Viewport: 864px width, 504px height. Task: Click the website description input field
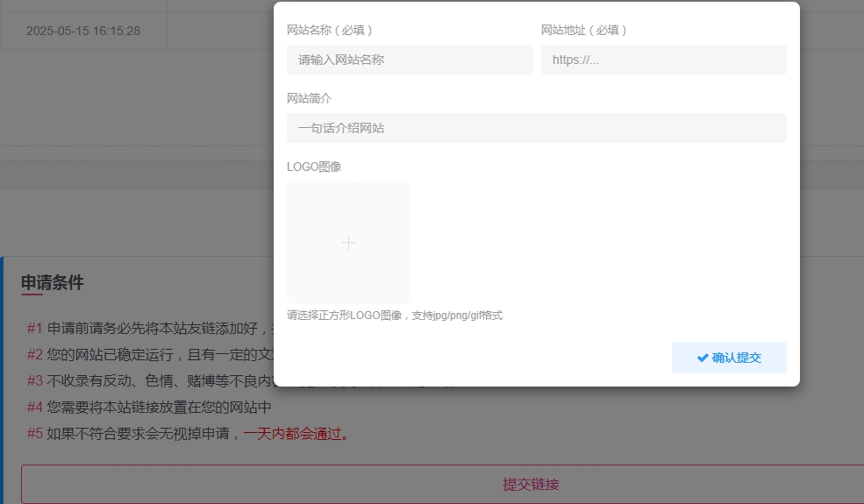coord(537,128)
